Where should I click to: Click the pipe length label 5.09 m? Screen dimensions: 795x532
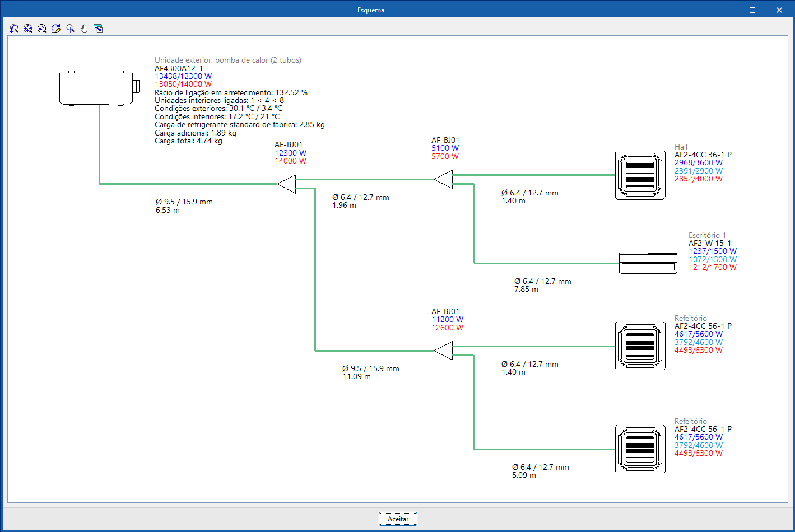click(x=524, y=475)
